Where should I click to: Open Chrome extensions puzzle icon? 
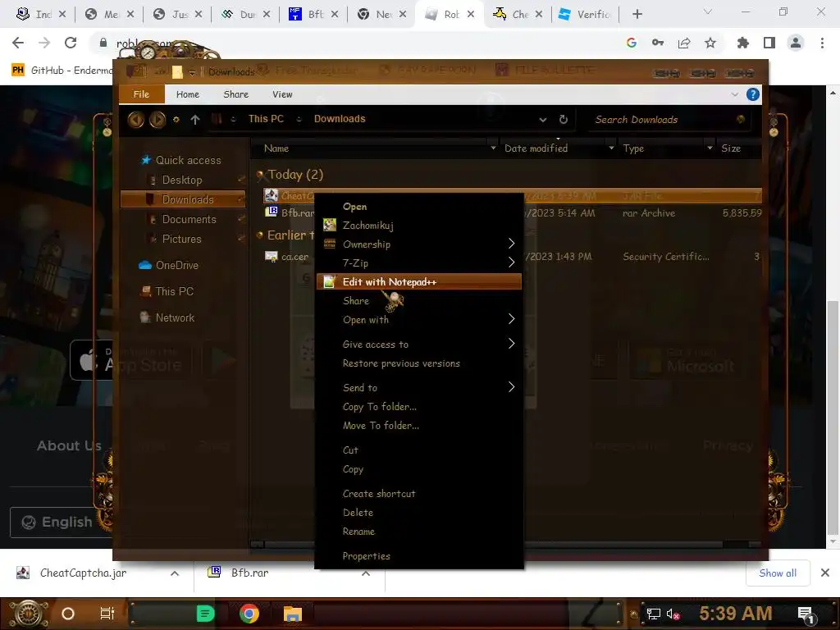742,43
